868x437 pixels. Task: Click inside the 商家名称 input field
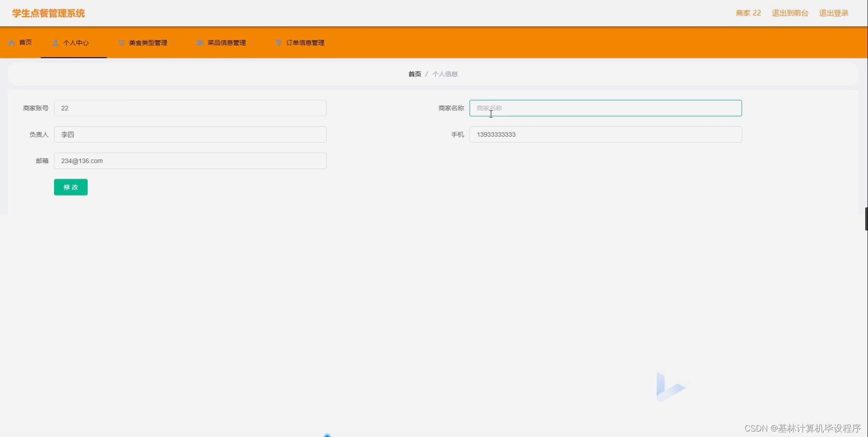(x=605, y=108)
